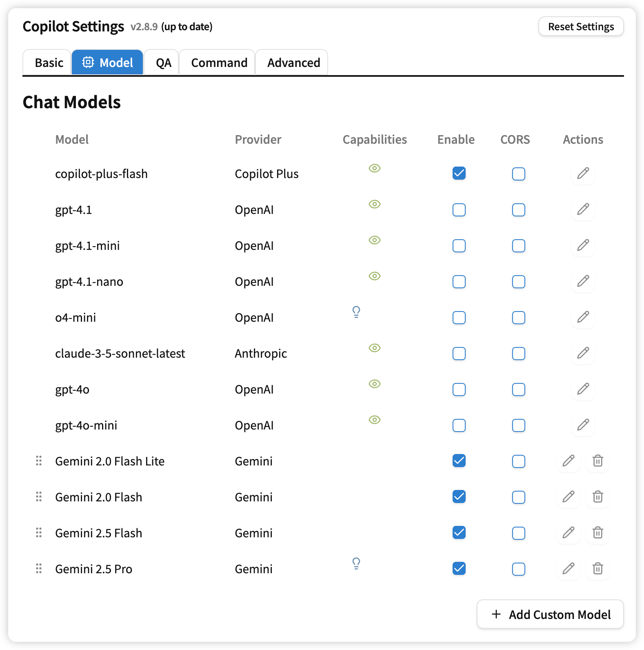Image resolution: width=644 pixels, height=650 pixels.
Task: Enable the claude-3-5-sonnet-latest model
Action: [x=459, y=354]
